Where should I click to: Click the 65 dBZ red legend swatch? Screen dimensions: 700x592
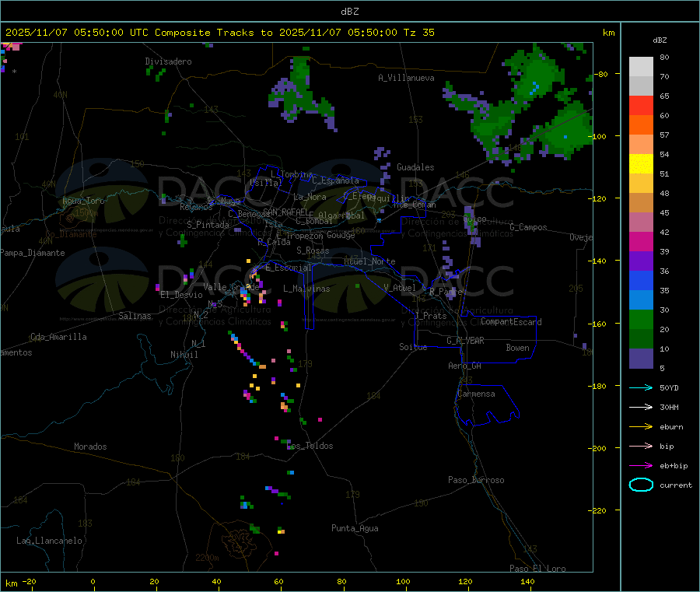(641, 105)
